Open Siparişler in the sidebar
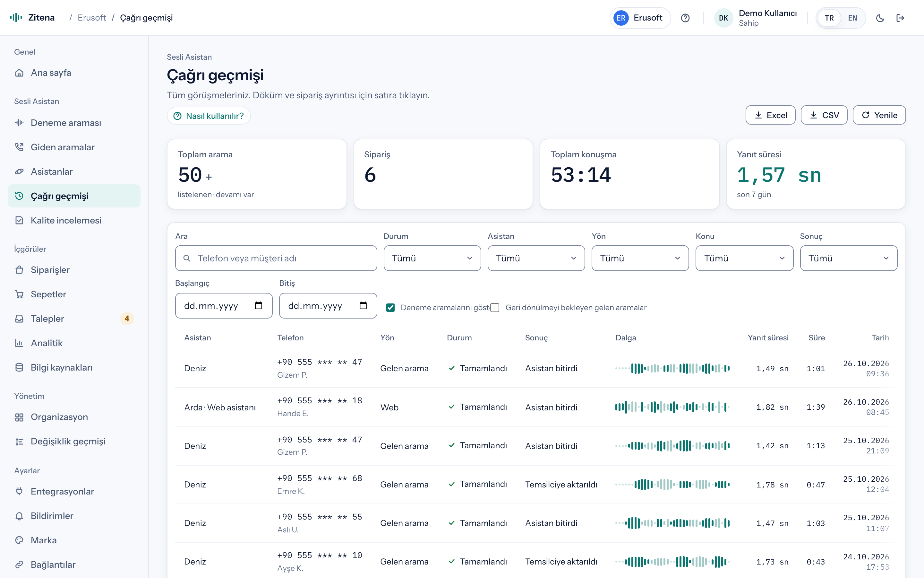924x578 pixels. [x=74, y=270]
